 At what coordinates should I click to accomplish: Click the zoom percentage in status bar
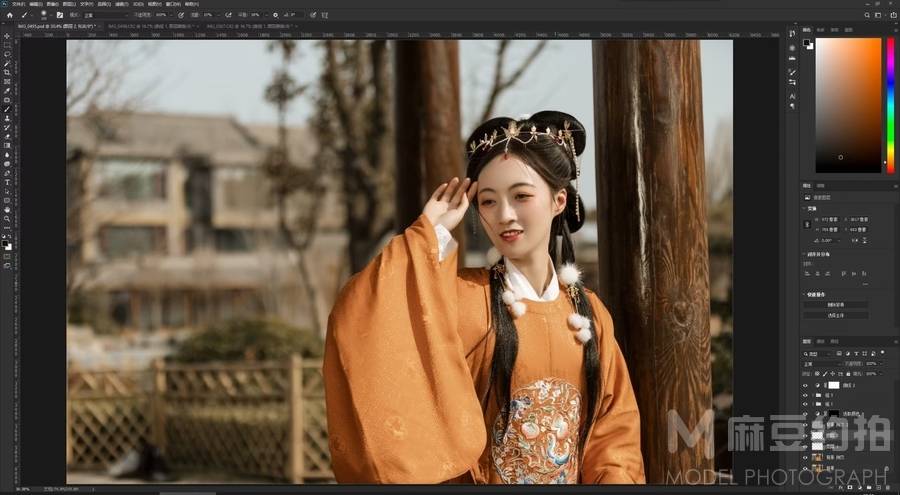click(x=22, y=489)
